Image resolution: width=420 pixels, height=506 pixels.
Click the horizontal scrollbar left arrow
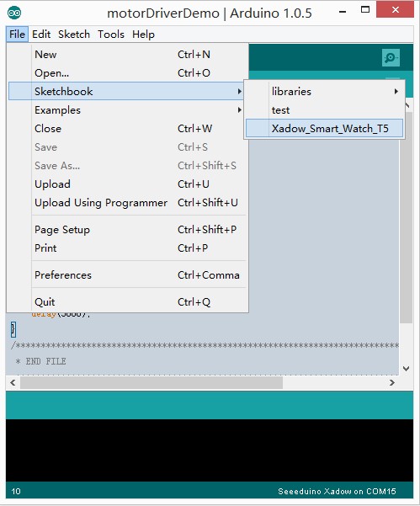tap(13, 382)
